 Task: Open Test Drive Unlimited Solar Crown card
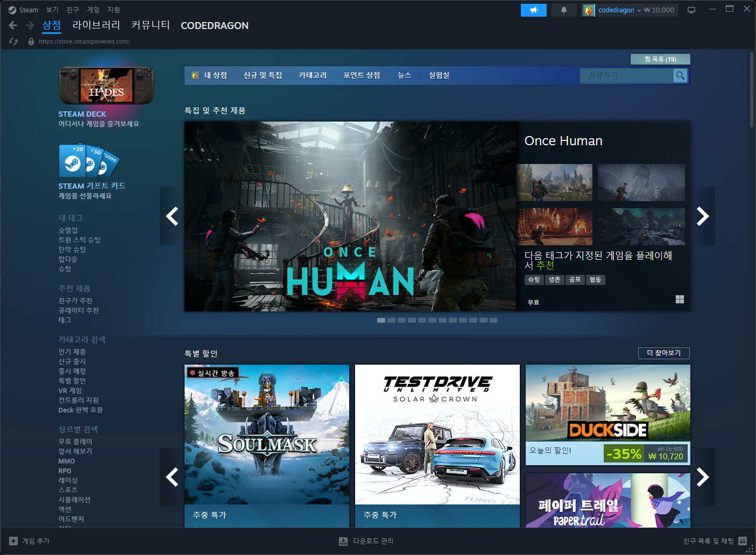pos(437,446)
